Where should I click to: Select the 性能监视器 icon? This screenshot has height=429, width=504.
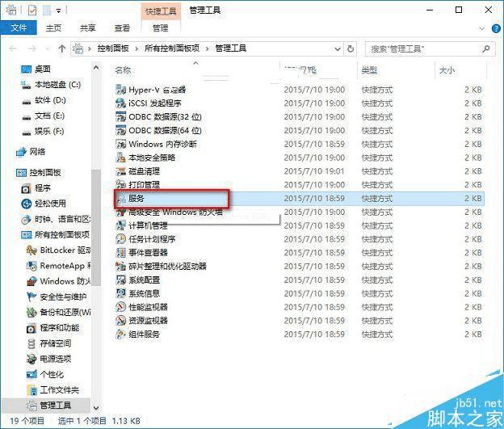pyautogui.click(x=120, y=307)
